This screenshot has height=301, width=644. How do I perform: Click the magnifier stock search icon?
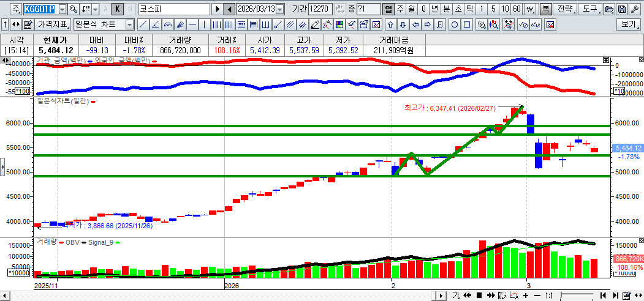click(74, 9)
